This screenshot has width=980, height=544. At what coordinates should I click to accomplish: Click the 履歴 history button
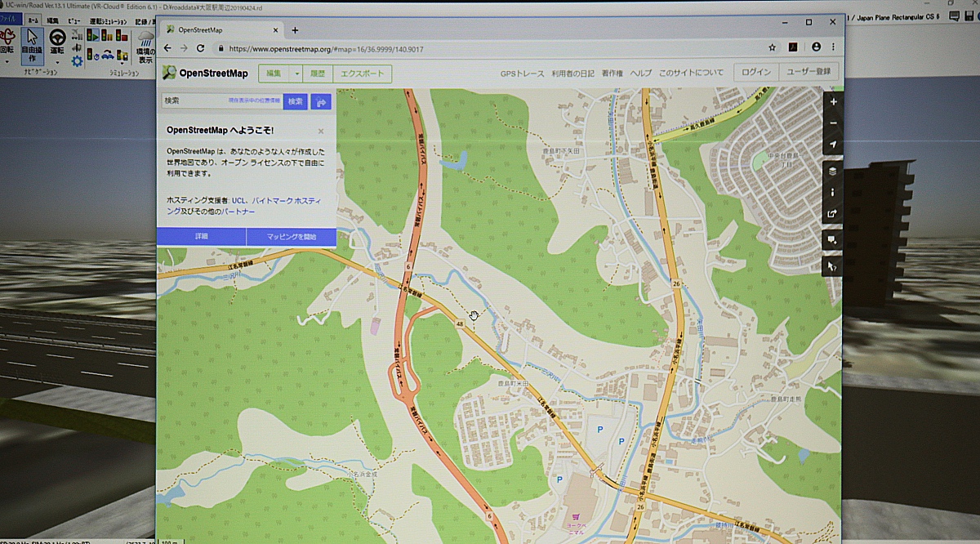[318, 74]
